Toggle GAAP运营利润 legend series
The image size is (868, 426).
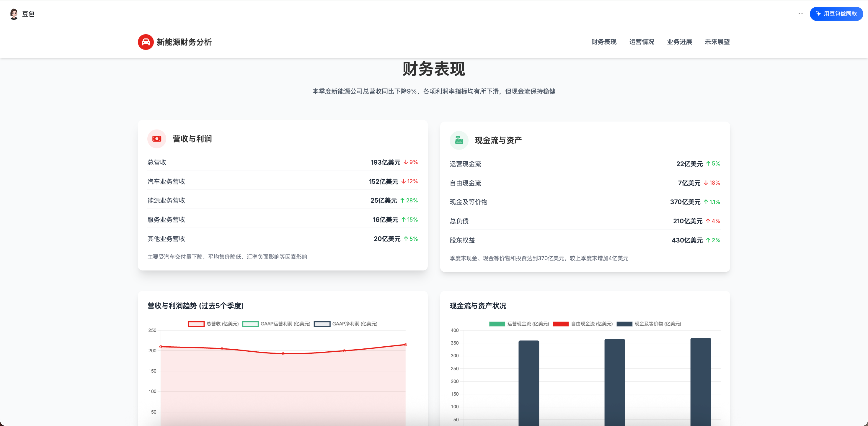coord(276,324)
